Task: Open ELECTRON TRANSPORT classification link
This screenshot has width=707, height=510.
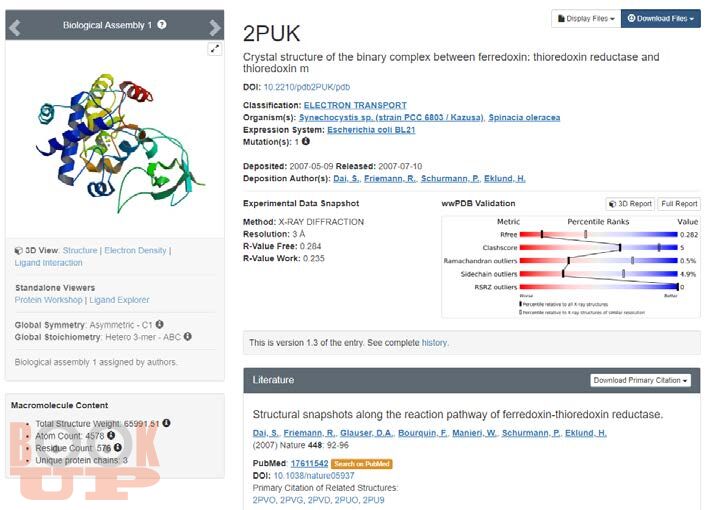Action: pyautogui.click(x=355, y=105)
